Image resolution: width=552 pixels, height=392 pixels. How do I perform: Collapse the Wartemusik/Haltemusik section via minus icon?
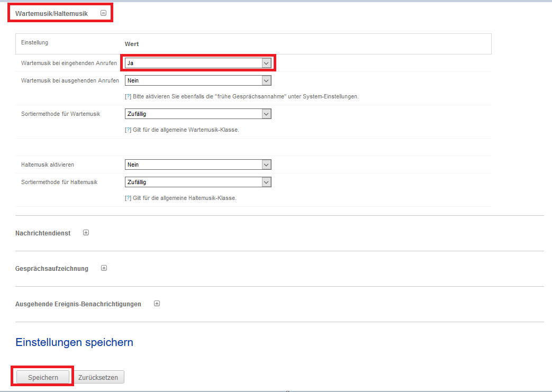click(103, 13)
